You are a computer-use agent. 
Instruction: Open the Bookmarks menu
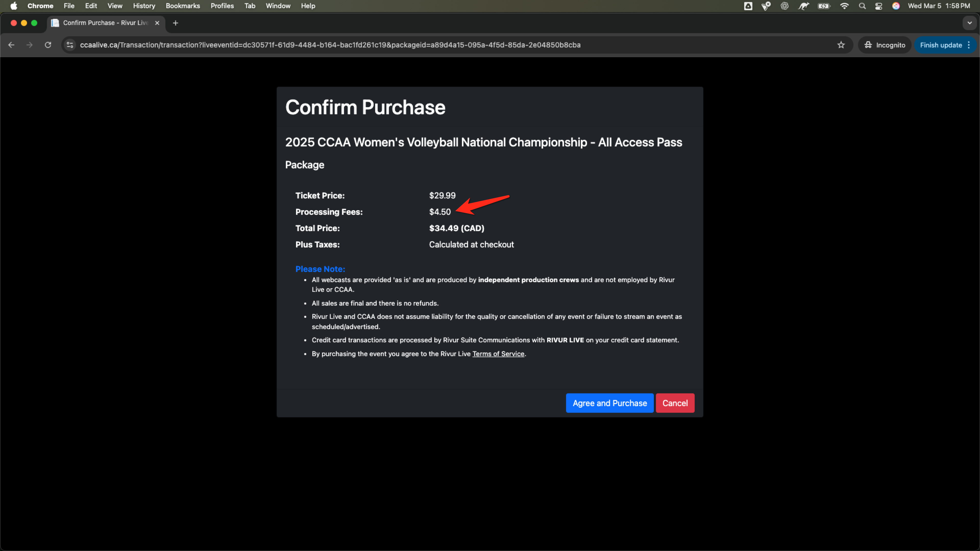coord(183,6)
